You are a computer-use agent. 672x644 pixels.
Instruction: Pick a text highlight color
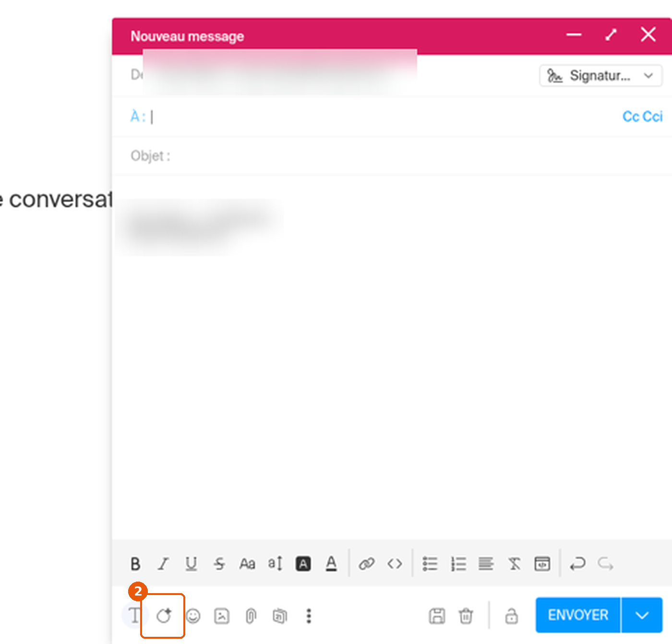[303, 564]
